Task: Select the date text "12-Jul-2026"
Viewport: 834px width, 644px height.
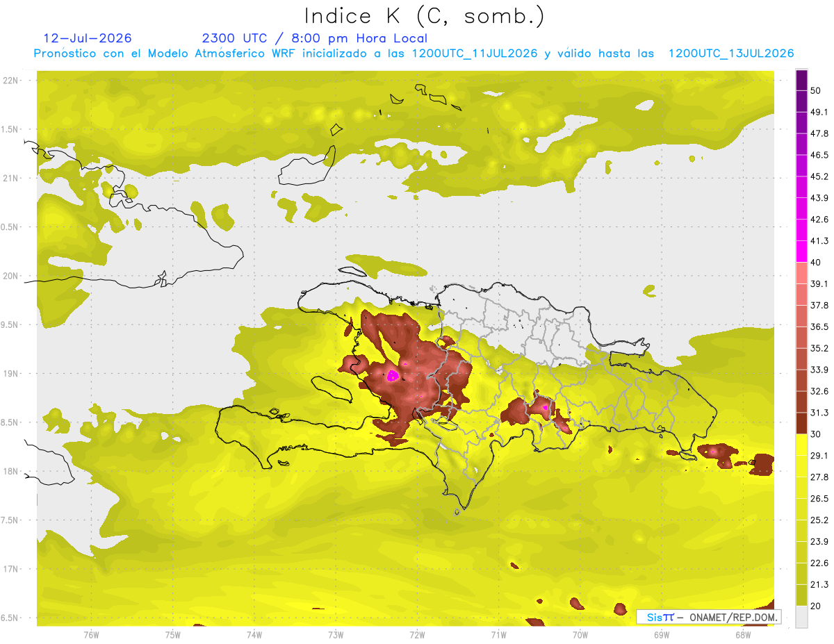Action: click(87, 38)
